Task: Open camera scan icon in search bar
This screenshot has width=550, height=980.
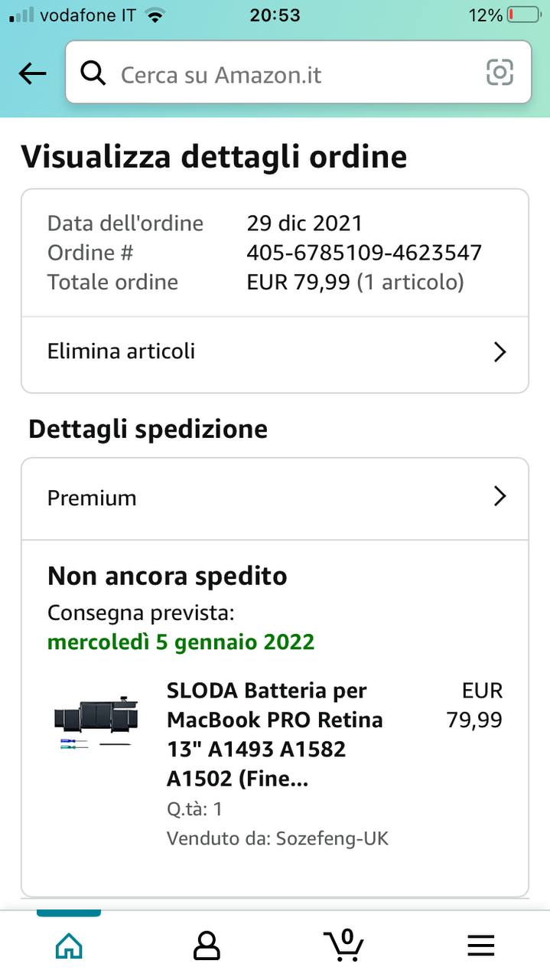Action: 500,73
